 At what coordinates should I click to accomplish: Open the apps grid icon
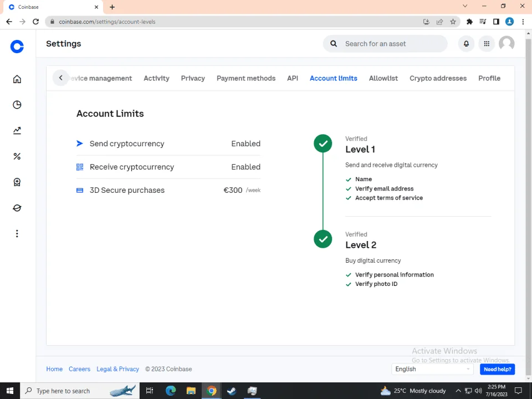487,44
